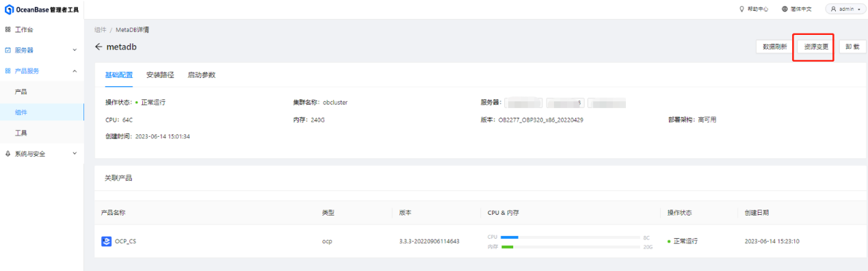Screen dimensions: 868x271
Task: Click the 系统与安全 sidebar icon
Action: (x=8, y=153)
